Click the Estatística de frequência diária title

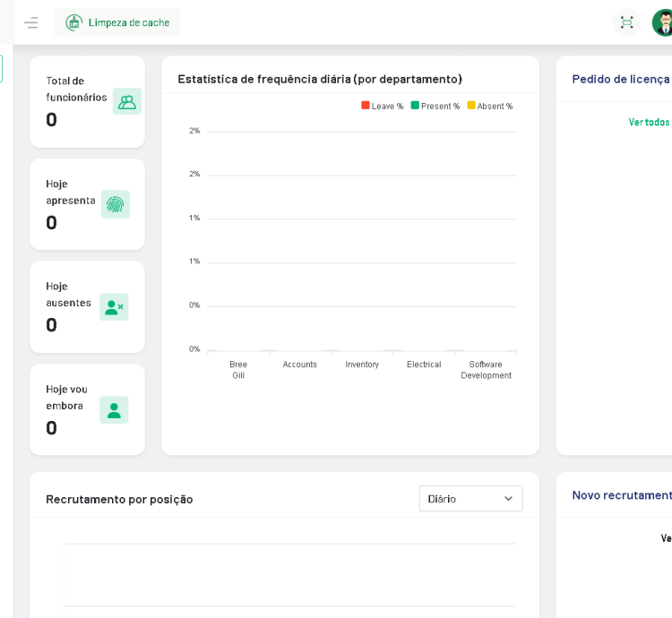point(320,79)
